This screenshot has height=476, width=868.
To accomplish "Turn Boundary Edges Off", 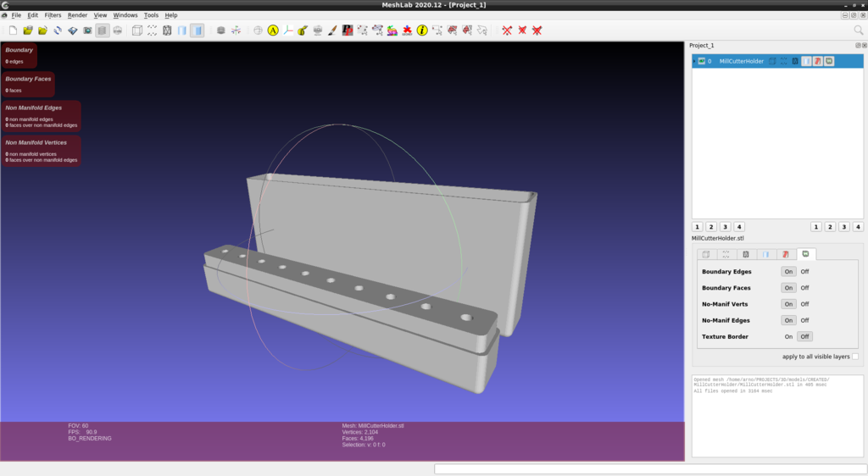I will click(804, 271).
